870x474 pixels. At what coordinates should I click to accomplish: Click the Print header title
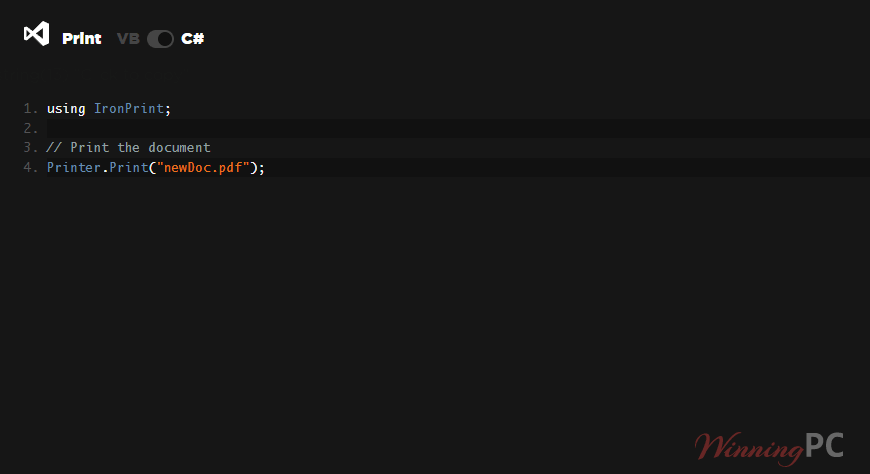click(x=82, y=38)
